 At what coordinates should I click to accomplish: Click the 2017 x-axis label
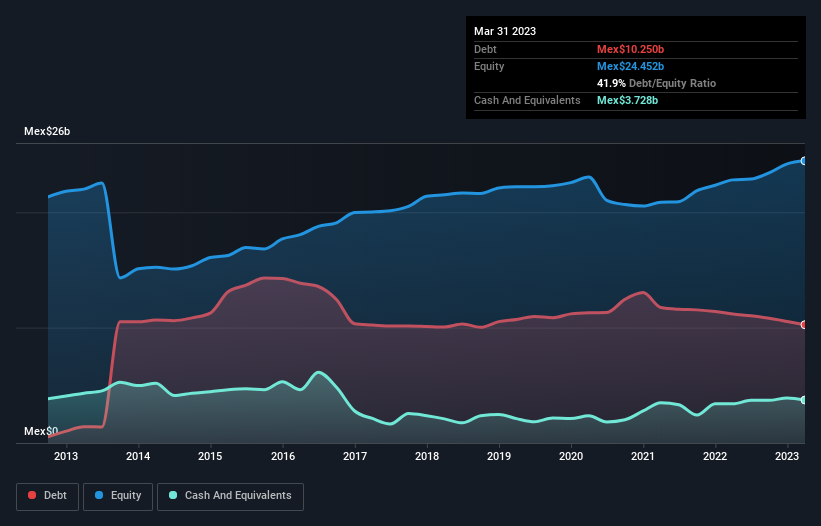coord(355,456)
